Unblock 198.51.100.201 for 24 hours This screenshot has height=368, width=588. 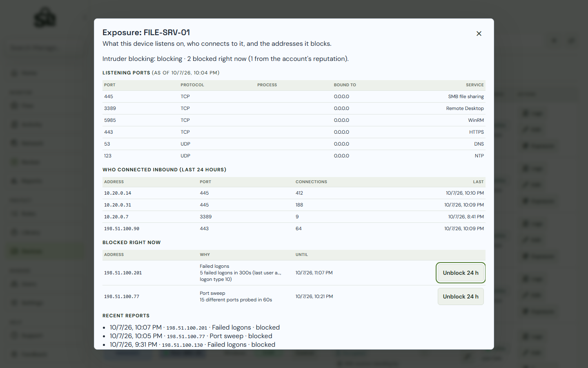(x=461, y=273)
